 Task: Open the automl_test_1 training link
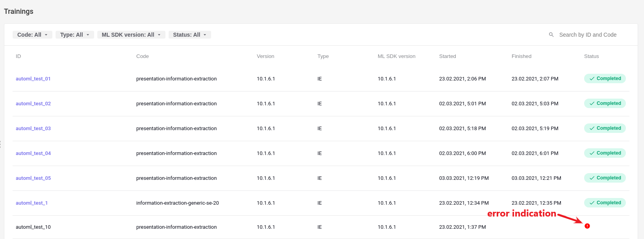pyautogui.click(x=32, y=203)
